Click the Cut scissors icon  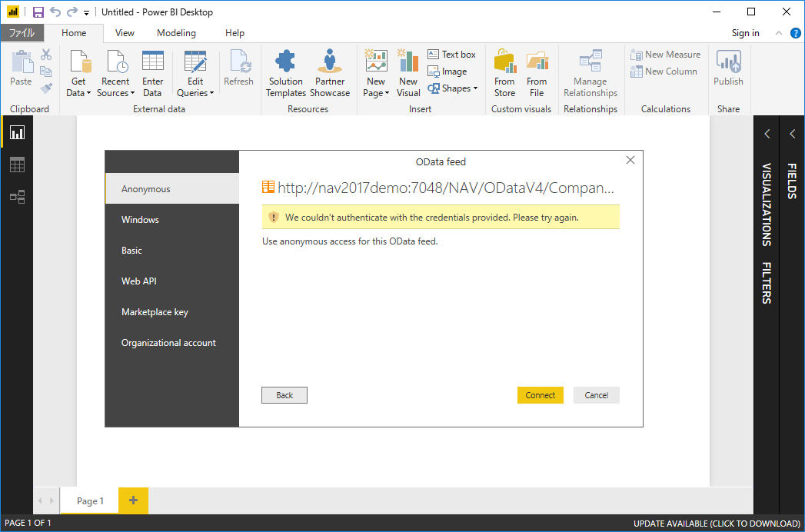(46, 55)
